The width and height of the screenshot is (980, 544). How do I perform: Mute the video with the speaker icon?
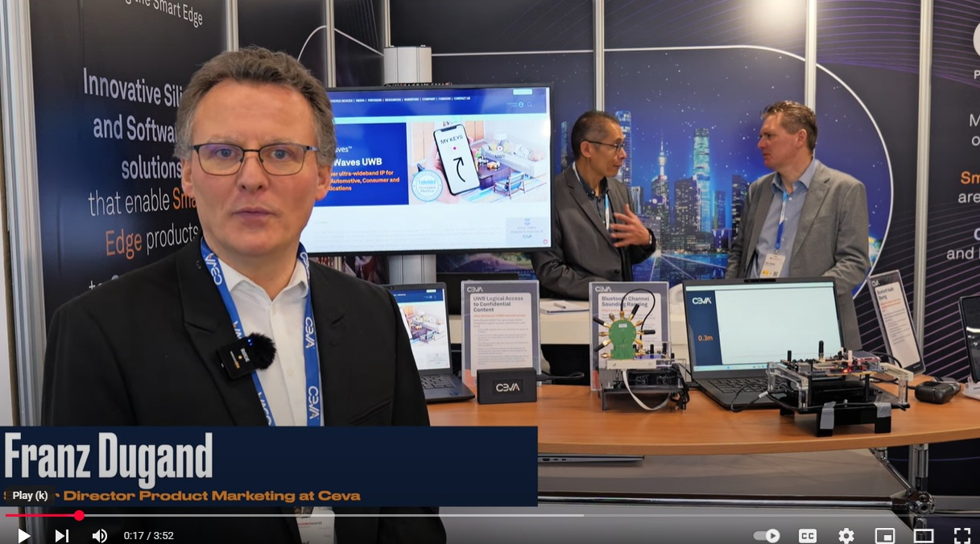(x=100, y=535)
